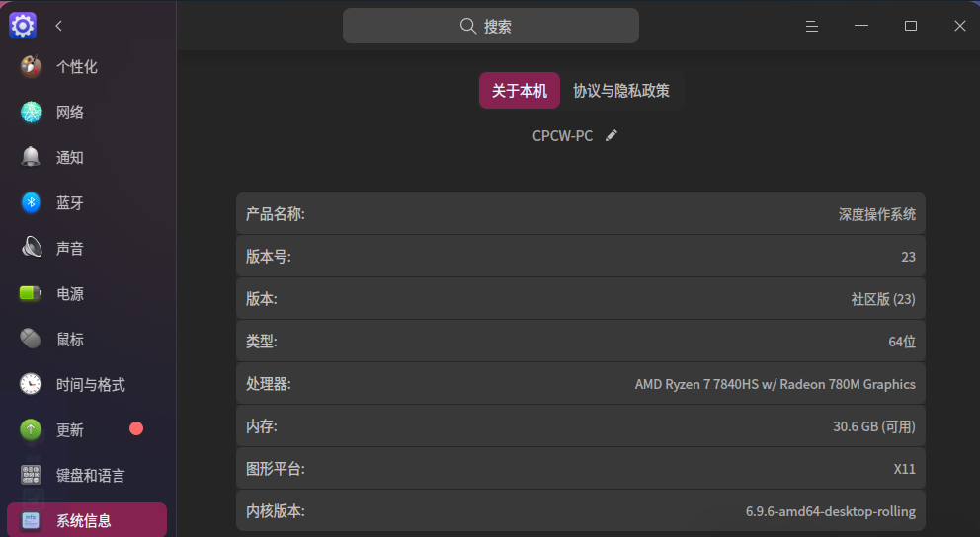Click the back arrow in the title bar
The image size is (980, 537).
click(59, 26)
